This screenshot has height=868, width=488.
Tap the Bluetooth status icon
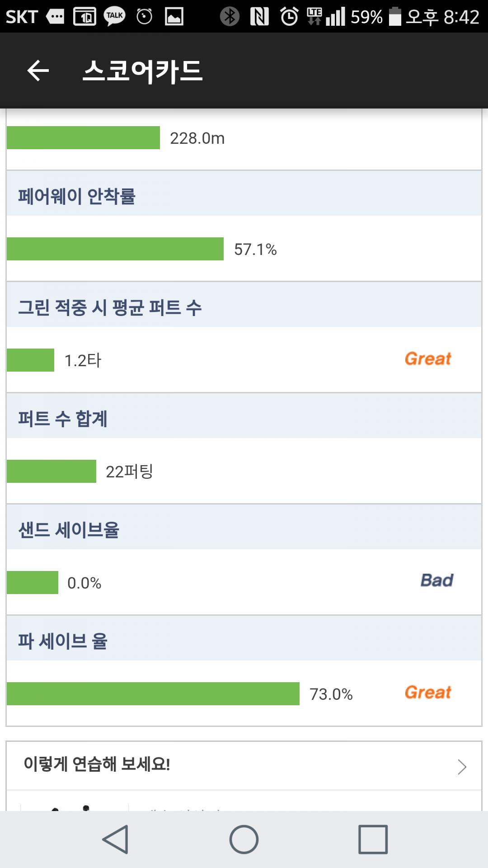tap(230, 17)
